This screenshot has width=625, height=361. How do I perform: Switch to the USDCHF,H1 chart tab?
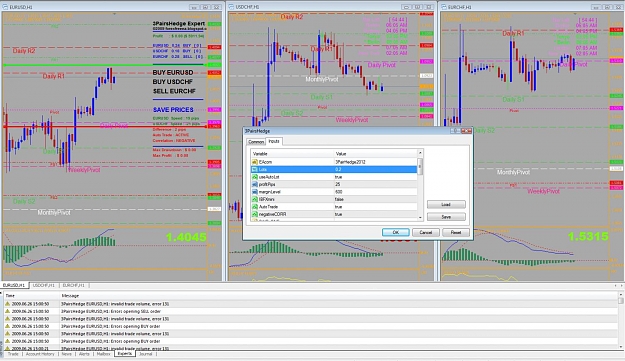click(x=43, y=285)
